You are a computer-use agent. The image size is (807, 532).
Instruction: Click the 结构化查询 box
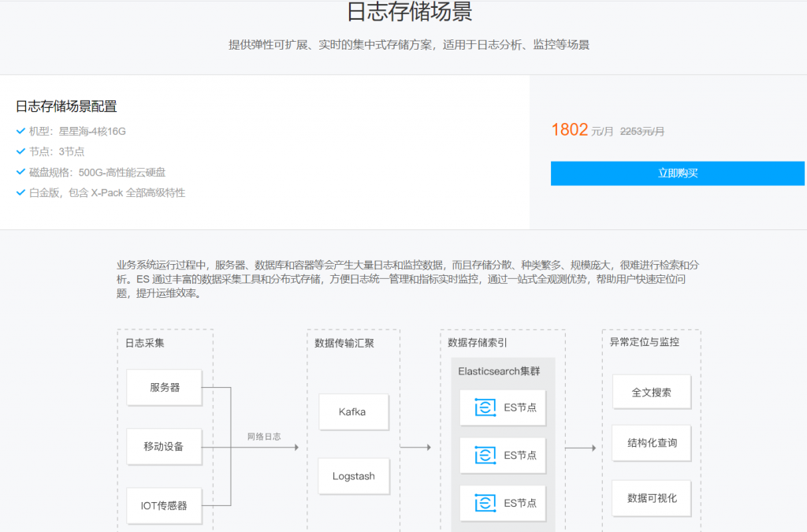[652, 443]
